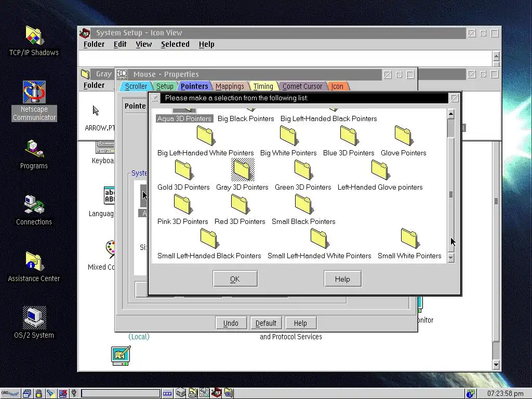This screenshot has height=399, width=532.
Task: Select the Aqua 3D Pointers label
Action: [184, 118]
